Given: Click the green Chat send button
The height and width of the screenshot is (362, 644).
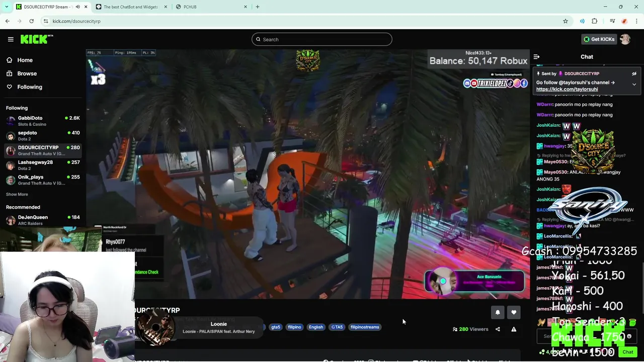Looking at the screenshot, I should click(x=627, y=352).
